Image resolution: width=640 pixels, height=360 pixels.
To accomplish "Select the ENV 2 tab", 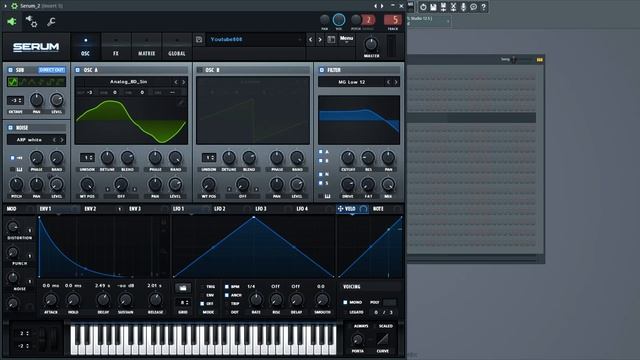I will coord(90,209).
